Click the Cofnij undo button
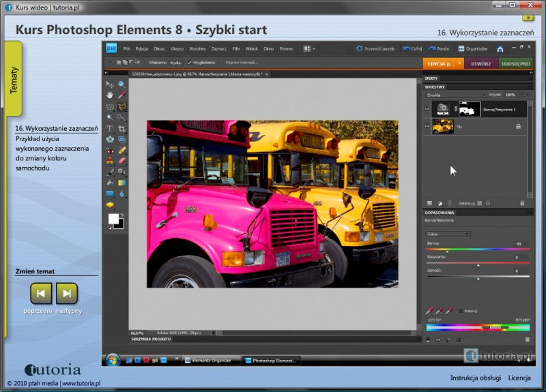This screenshot has width=546, height=392. pos(412,49)
